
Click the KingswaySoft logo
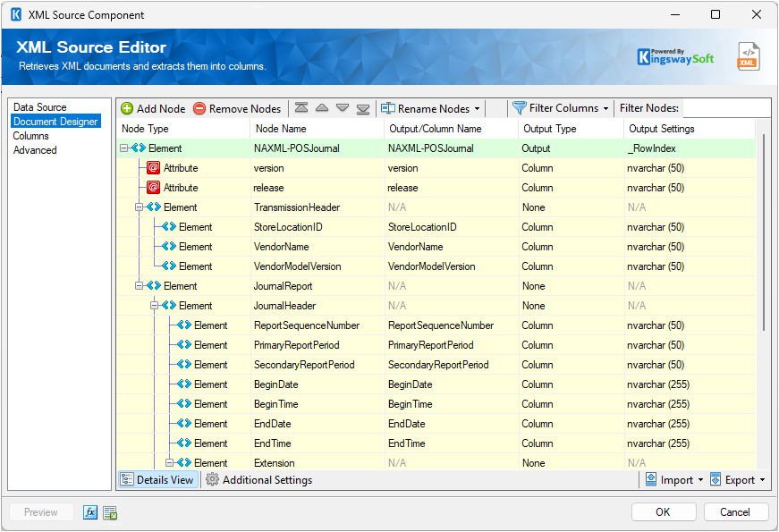pos(675,56)
